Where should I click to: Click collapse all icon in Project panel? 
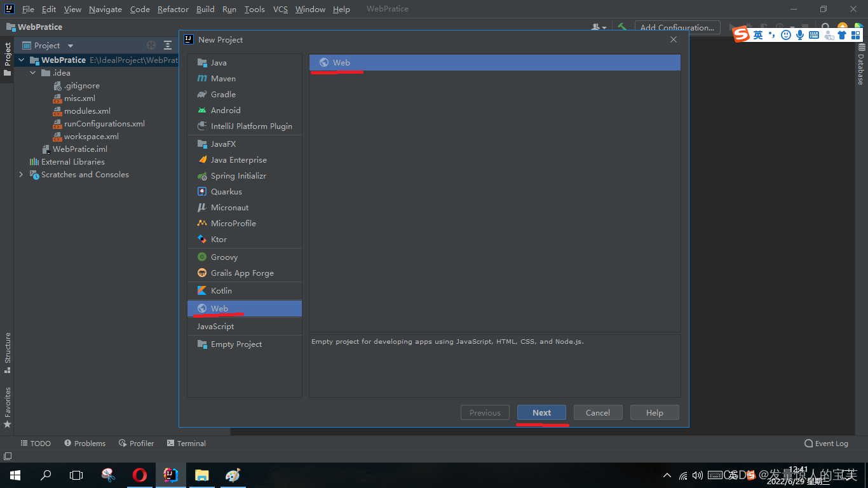(x=168, y=45)
